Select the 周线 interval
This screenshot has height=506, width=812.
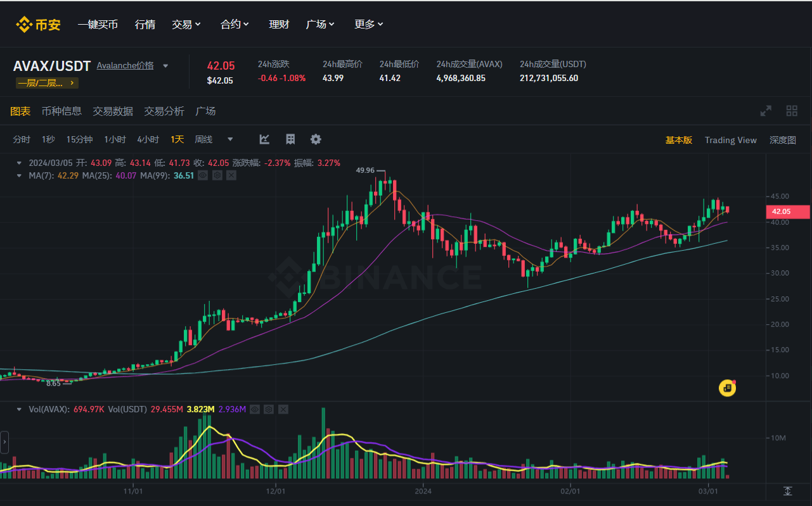coord(203,139)
